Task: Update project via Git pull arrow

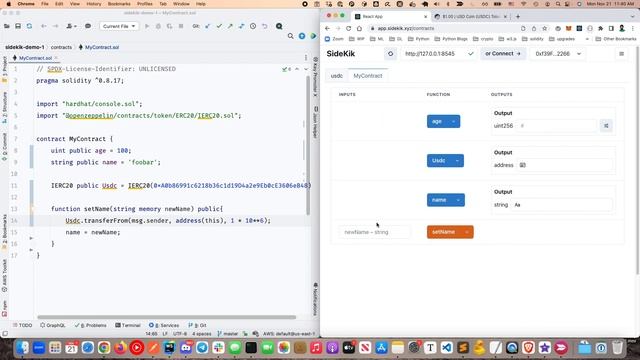Action: (x=208, y=26)
